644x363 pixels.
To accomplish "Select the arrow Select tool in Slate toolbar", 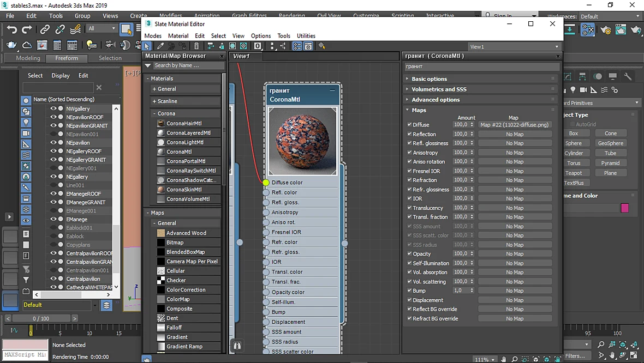I will (147, 46).
